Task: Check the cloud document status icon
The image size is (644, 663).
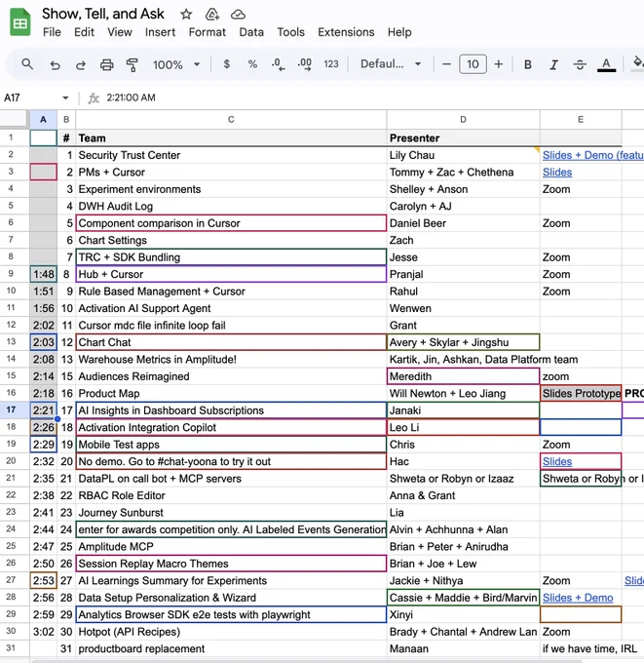Action: click(x=238, y=15)
